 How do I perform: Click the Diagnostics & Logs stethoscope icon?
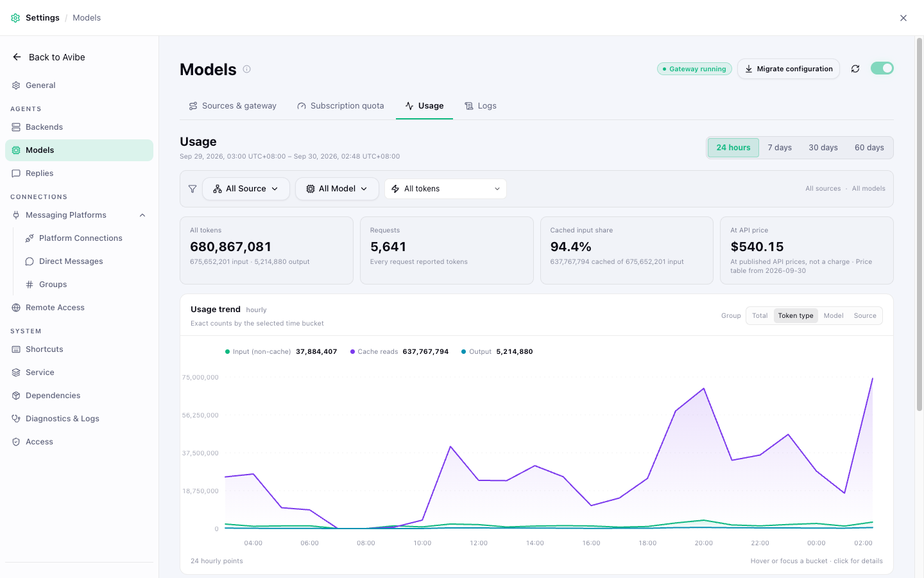(16, 419)
